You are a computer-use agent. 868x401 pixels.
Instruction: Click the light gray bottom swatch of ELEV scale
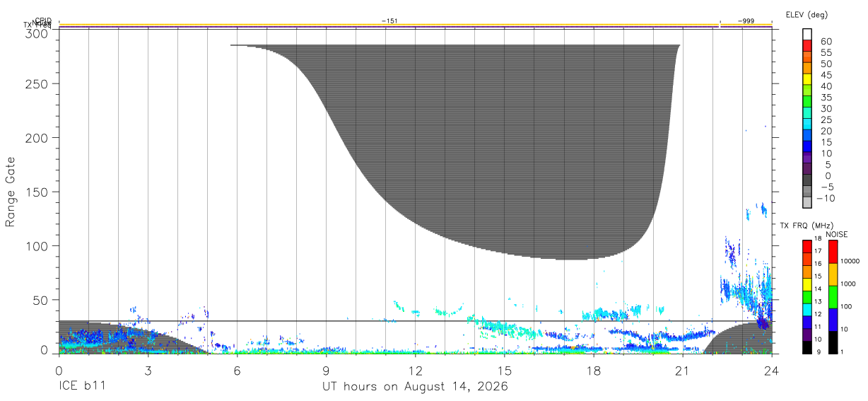808,203
